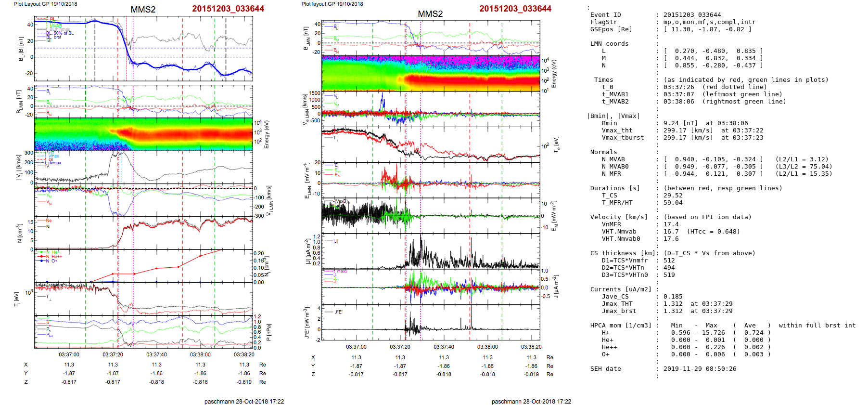Select the right plot electron energy spectrogram
868x405 pixels.
(x=430, y=73)
